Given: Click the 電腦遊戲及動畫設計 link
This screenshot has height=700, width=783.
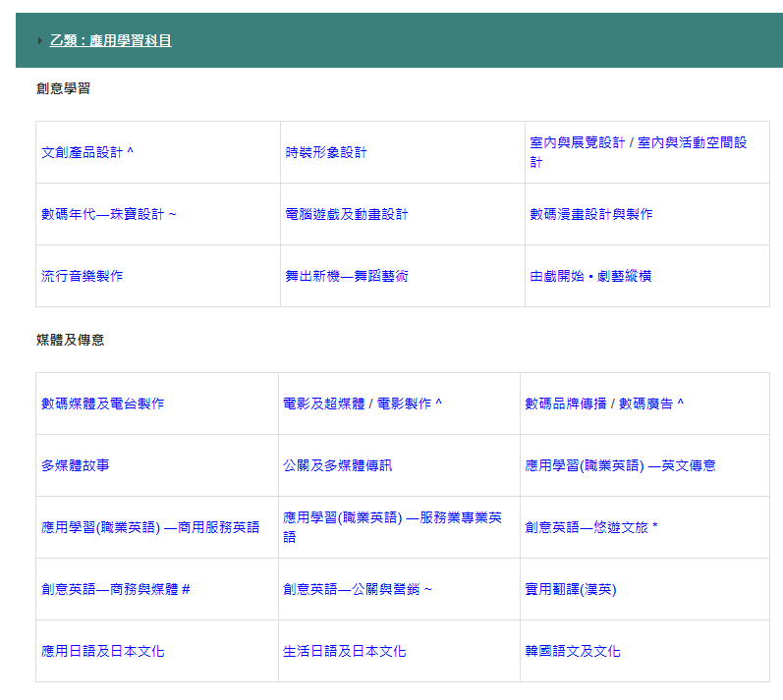Looking at the screenshot, I should click(x=347, y=214).
